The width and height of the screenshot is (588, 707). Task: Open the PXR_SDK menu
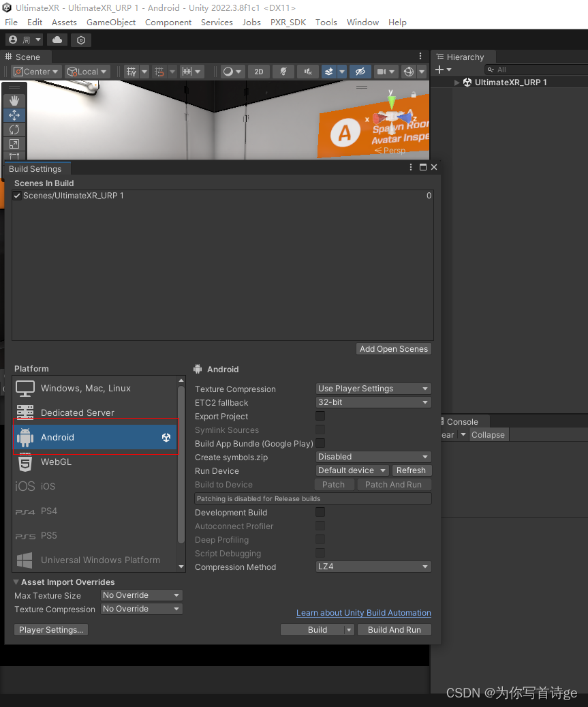coord(288,22)
